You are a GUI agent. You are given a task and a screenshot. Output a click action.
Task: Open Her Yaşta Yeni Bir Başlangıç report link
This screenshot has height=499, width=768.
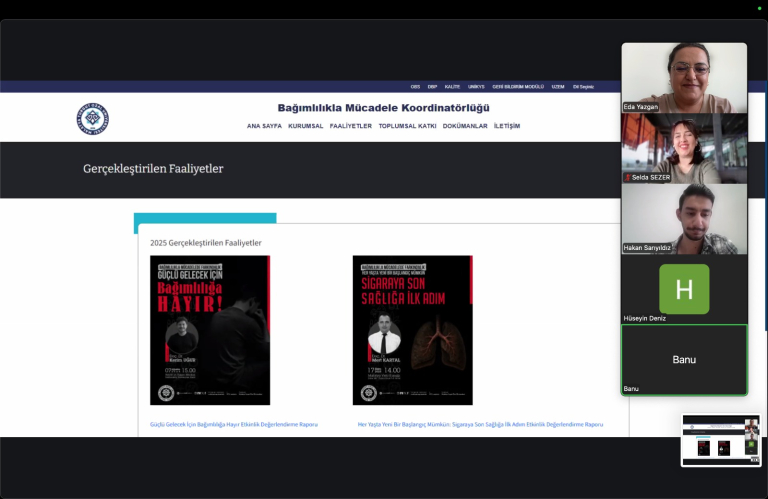tap(480, 424)
